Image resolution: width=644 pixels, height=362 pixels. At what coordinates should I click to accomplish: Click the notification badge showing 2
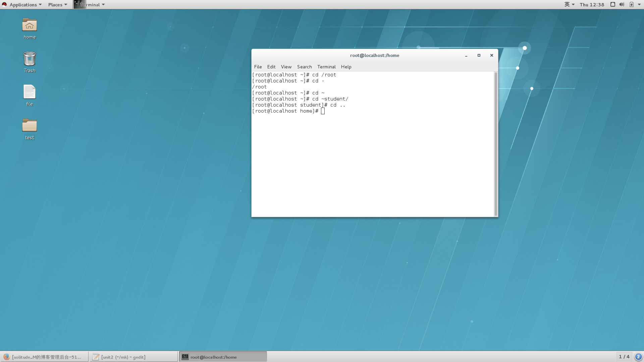[x=638, y=357]
